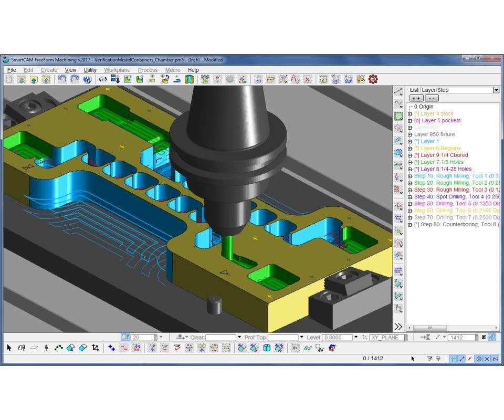Screen dimensions: 504x420
Task: Open the Level value dropdown arrow
Action: point(356,337)
